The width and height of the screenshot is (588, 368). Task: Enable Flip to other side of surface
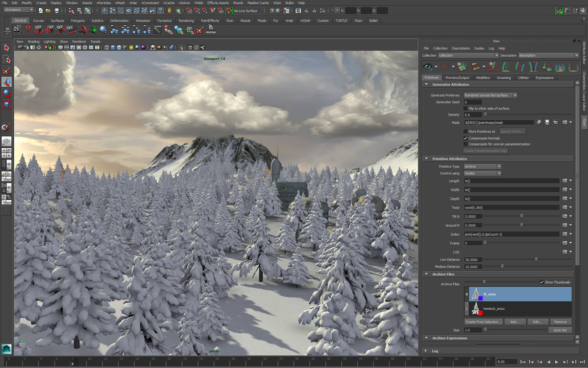[465, 108]
